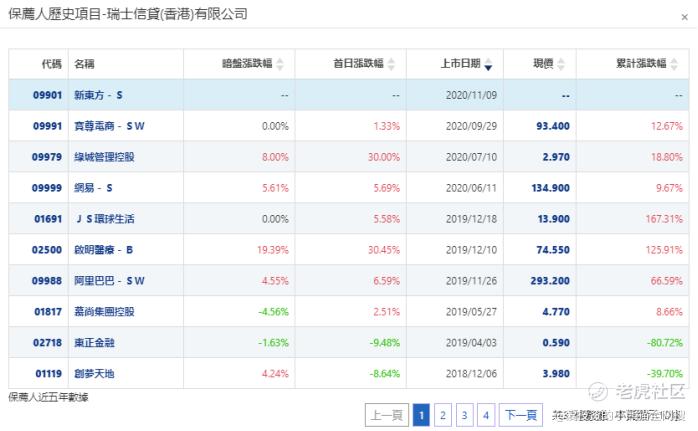This screenshot has width=698, height=431.
Task: Click current price 3.980
Action: [556, 374]
